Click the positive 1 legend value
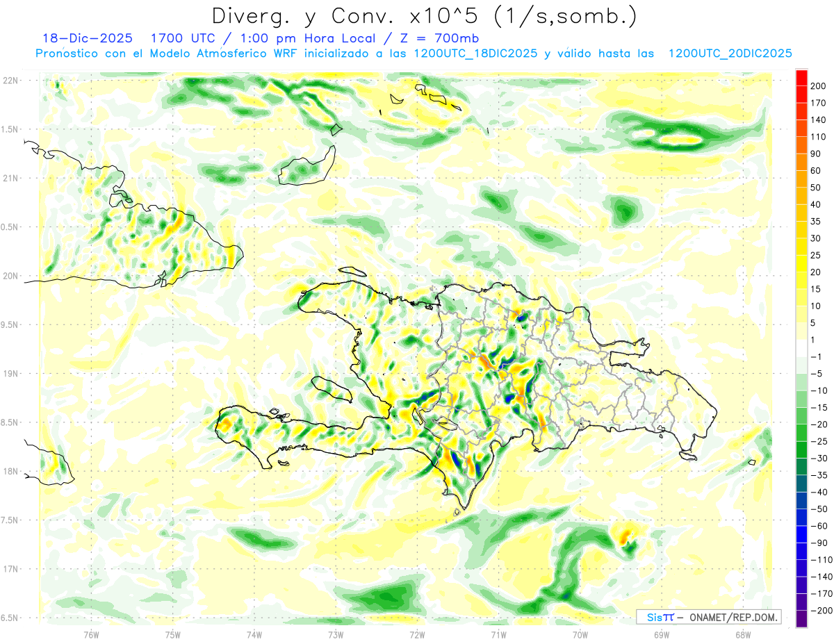The height and width of the screenshot is (644, 834). click(x=813, y=340)
